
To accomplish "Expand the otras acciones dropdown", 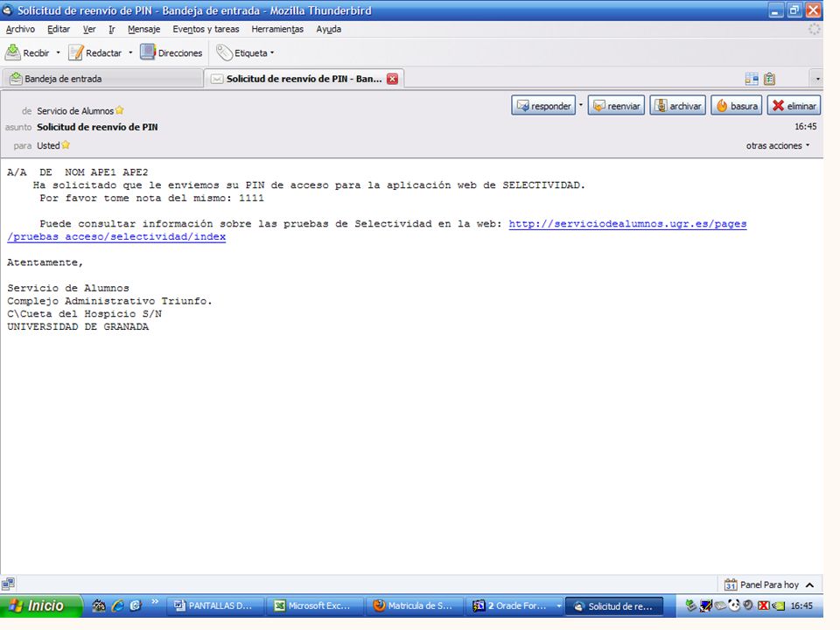I will point(778,145).
